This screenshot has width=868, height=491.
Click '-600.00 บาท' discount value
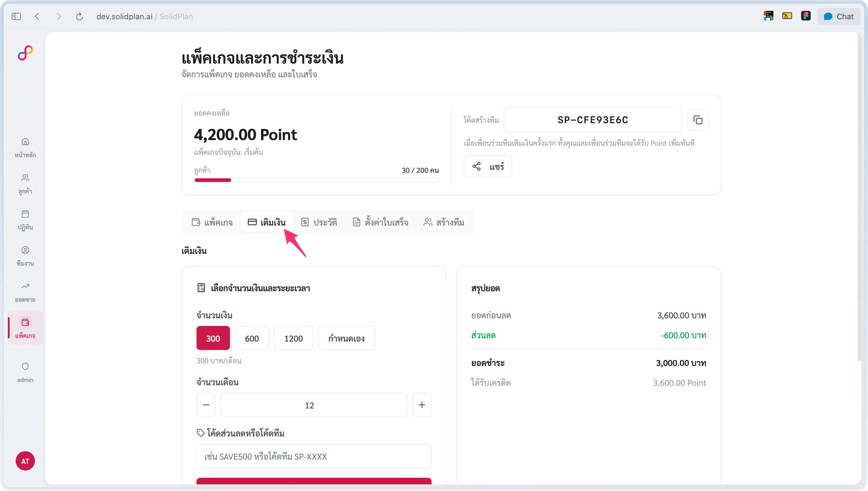pos(683,335)
